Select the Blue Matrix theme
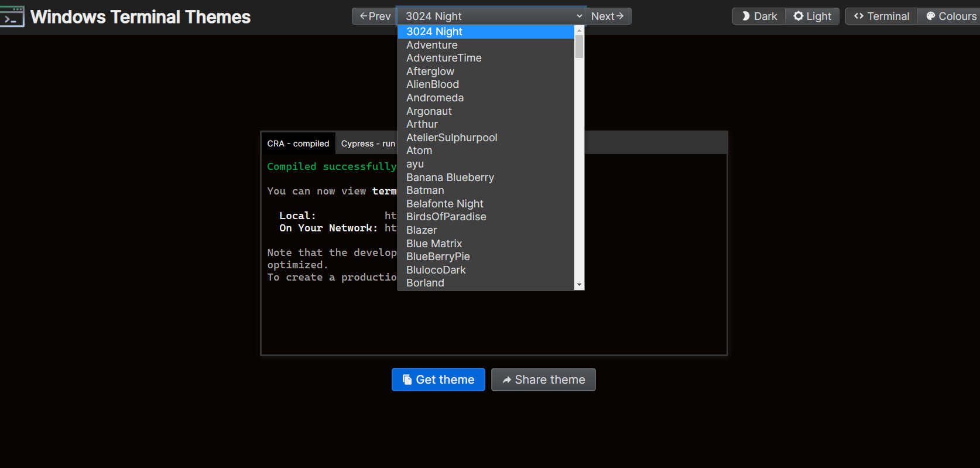Screen dimensions: 980x468 click(x=434, y=244)
